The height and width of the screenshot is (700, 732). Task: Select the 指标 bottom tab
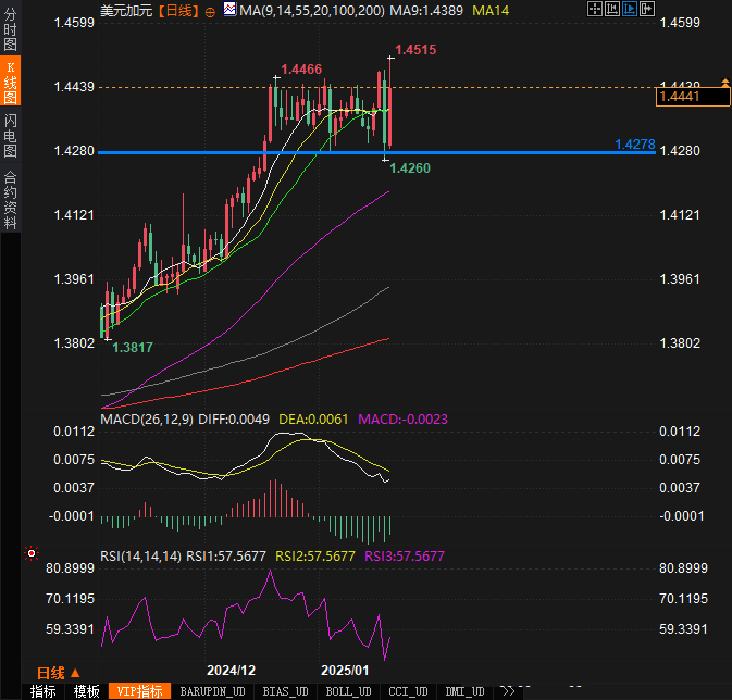[43, 691]
